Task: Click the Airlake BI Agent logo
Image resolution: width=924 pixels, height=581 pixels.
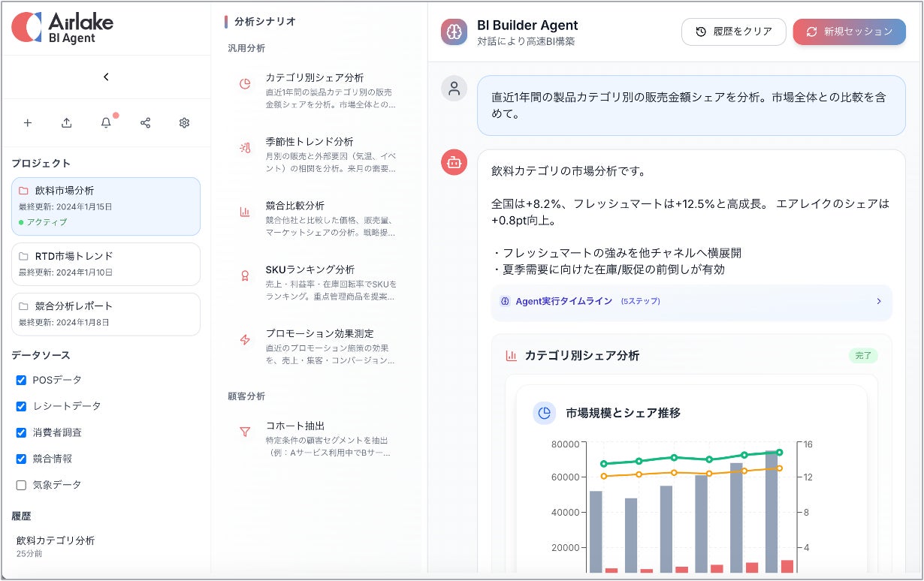Action: point(62,27)
